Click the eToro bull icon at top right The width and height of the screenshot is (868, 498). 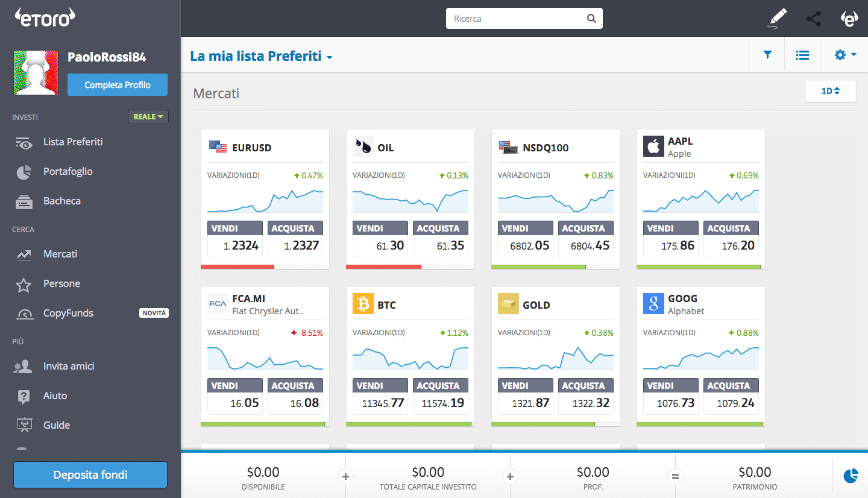click(849, 19)
